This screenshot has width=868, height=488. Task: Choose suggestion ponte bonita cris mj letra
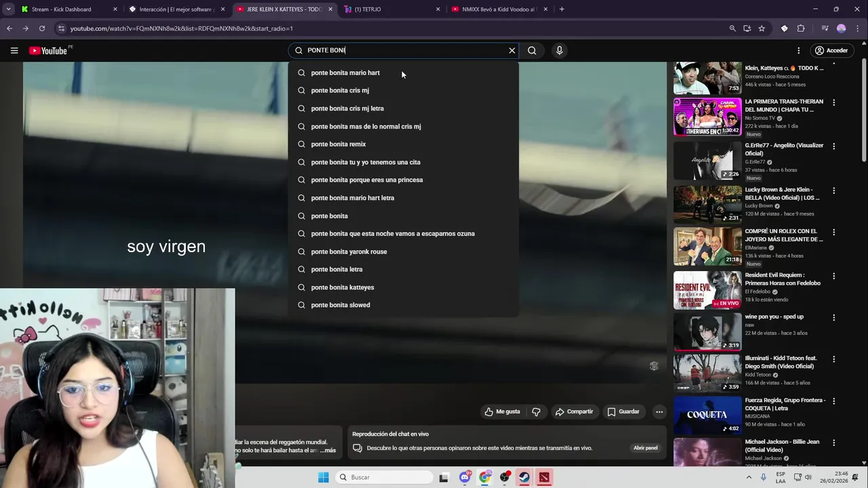(403, 108)
